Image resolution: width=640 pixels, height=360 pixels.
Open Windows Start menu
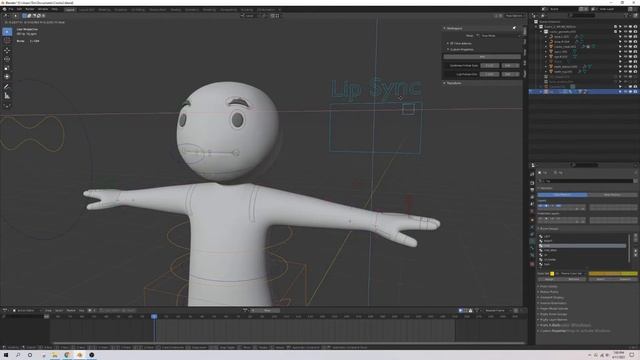click(6, 355)
